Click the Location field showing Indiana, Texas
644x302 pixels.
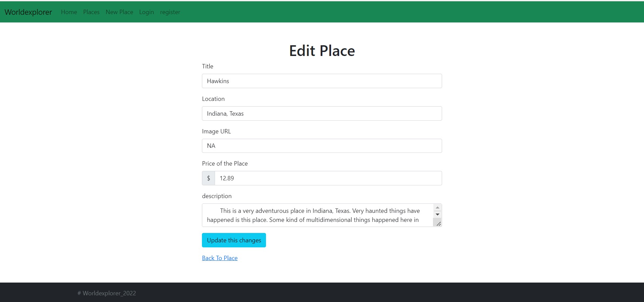click(322, 113)
